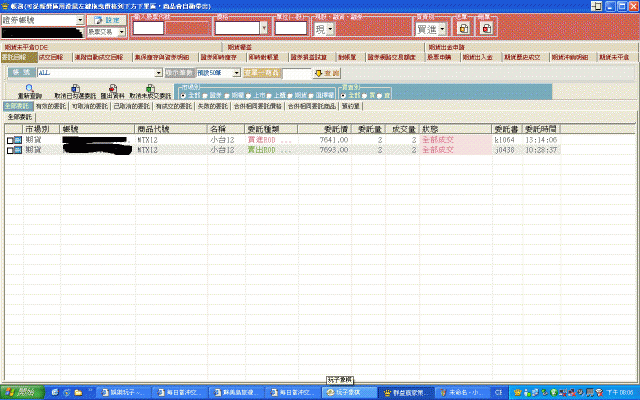640x400 pixels.
Task: Open the Windows Start button
Action: click(22, 392)
